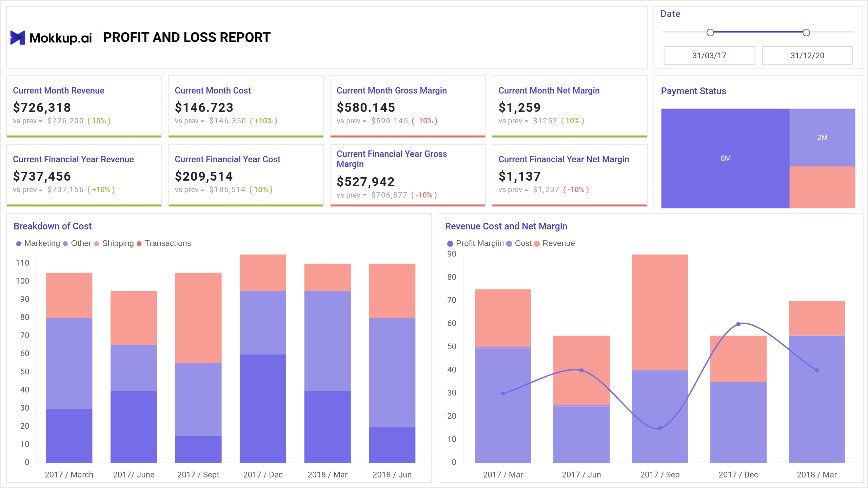Click the 2017 / Sep profit margin point
Screen dimensions: 868x488
[x=660, y=428]
